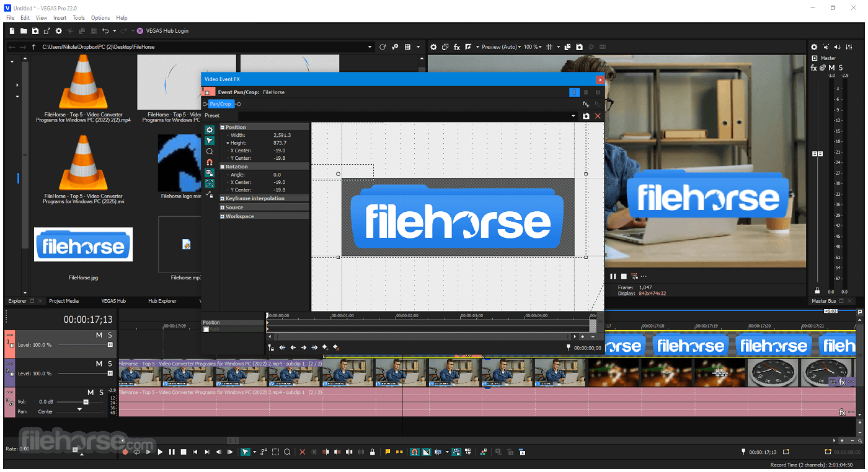Select the Normal Edit tool in Pan/Crop
The width and height of the screenshot is (868, 472).
(x=210, y=141)
